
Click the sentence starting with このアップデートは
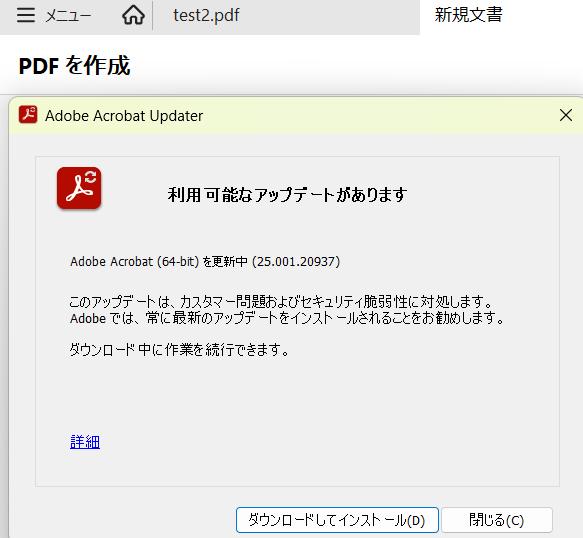coord(281,302)
